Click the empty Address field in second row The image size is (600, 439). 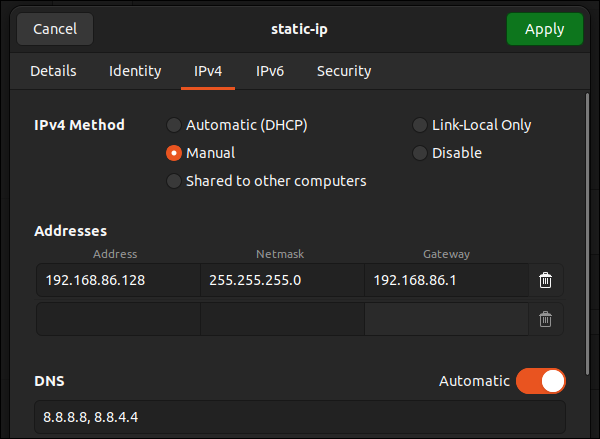118,319
